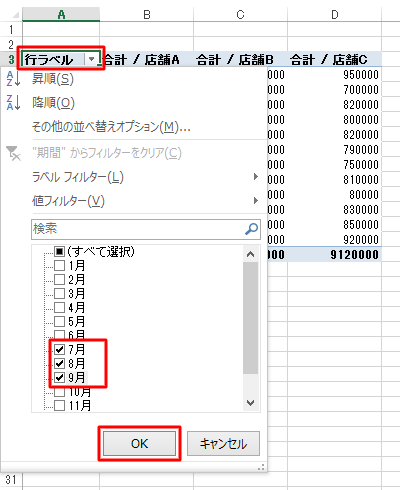Select row 31 header
Screen dimensions: 400x490
tap(11, 480)
